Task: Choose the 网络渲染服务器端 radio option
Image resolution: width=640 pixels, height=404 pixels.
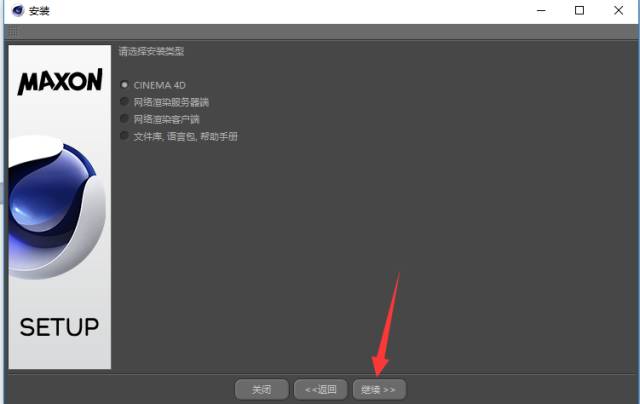Action: click(x=124, y=101)
